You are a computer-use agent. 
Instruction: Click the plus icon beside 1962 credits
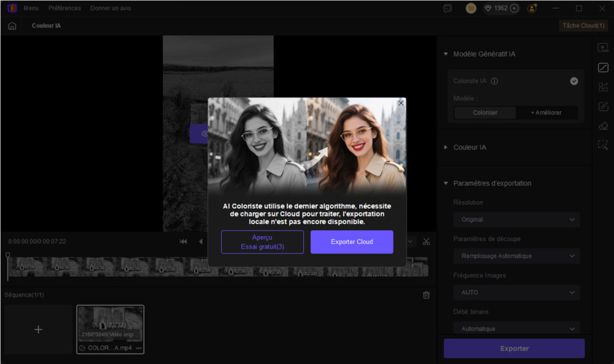point(514,9)
